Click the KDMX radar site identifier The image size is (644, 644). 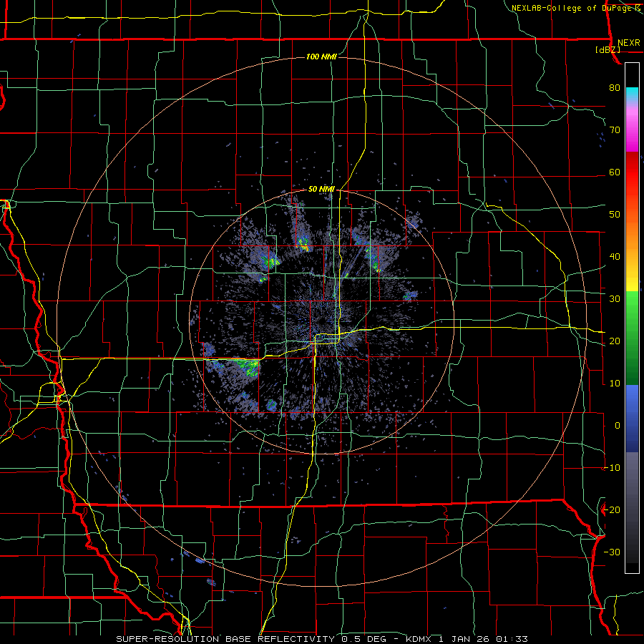pyautogui.click(x=419, y=639)
